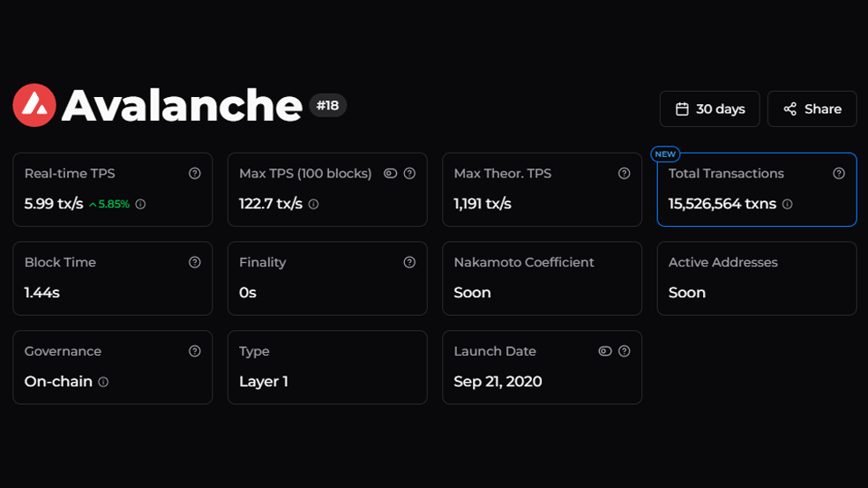The width and height of the screenshot is (868, 488).
Task: Click the red Avalanche logo icon
Action: coord(34,105)
